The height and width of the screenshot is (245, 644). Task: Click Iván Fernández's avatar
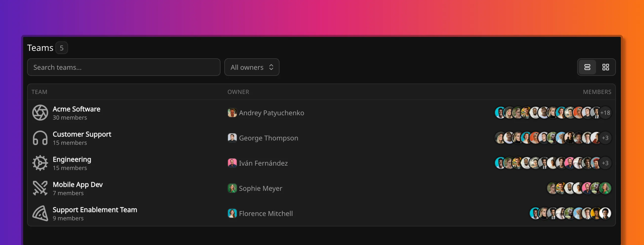(x=232, y=163)
